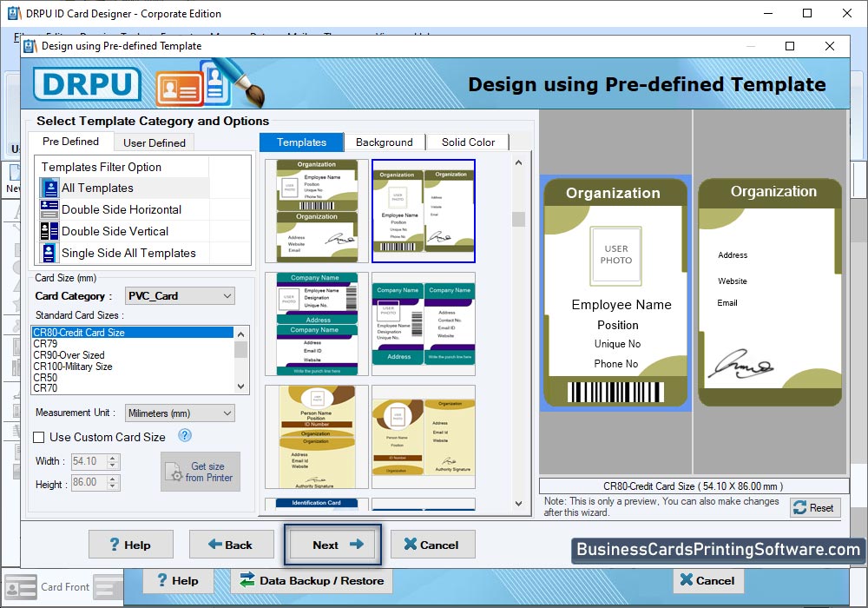The image size is (868, 608).
Task: Decrease Width with stepper down arrow
Action: [x=113, y=466]
